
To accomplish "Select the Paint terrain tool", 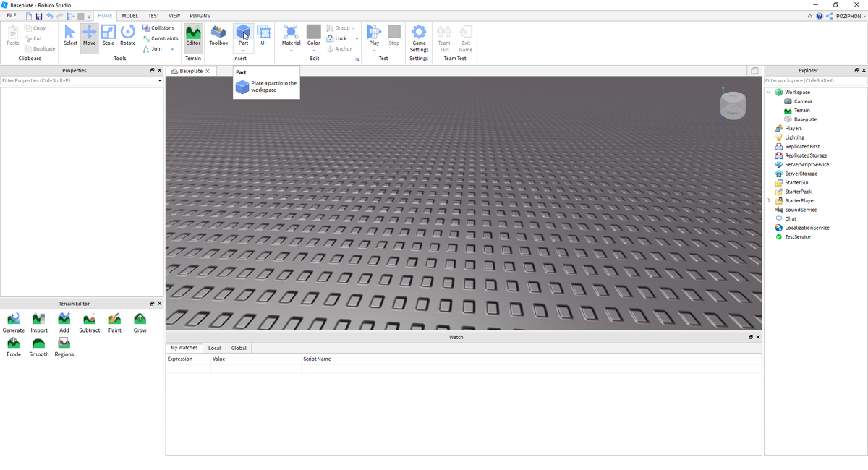I will click(115, 323).
